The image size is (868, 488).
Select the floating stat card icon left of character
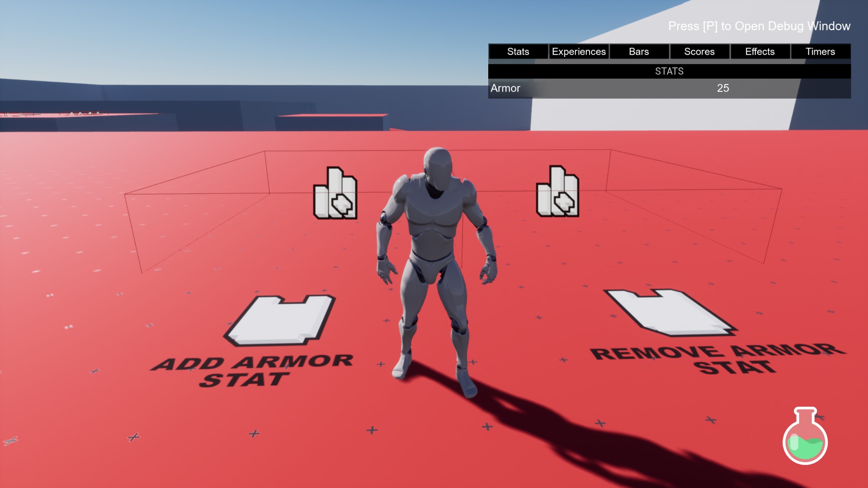(x=335, y=194)
